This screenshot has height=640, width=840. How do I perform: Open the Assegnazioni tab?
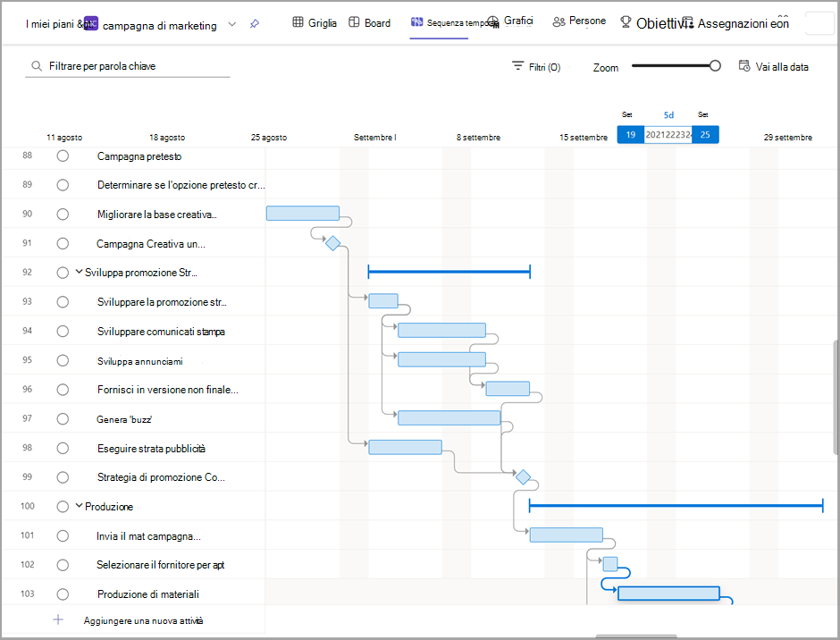pos(737,23)
